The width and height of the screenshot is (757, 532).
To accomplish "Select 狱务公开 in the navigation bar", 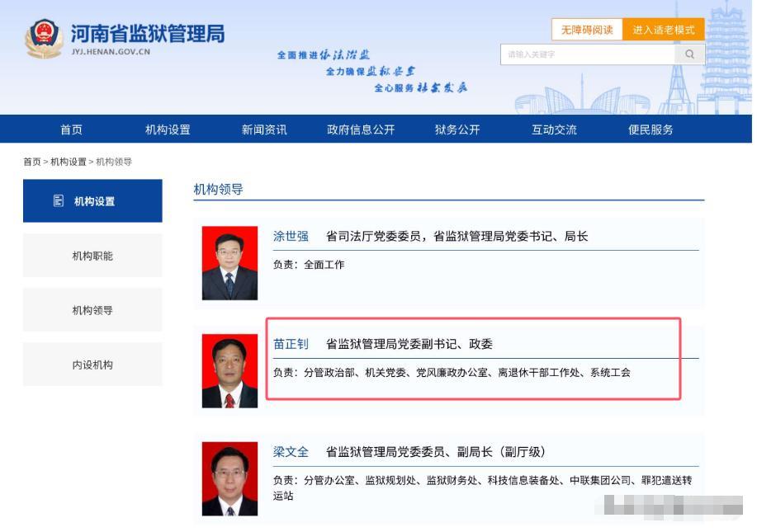I will pos(458,129).
